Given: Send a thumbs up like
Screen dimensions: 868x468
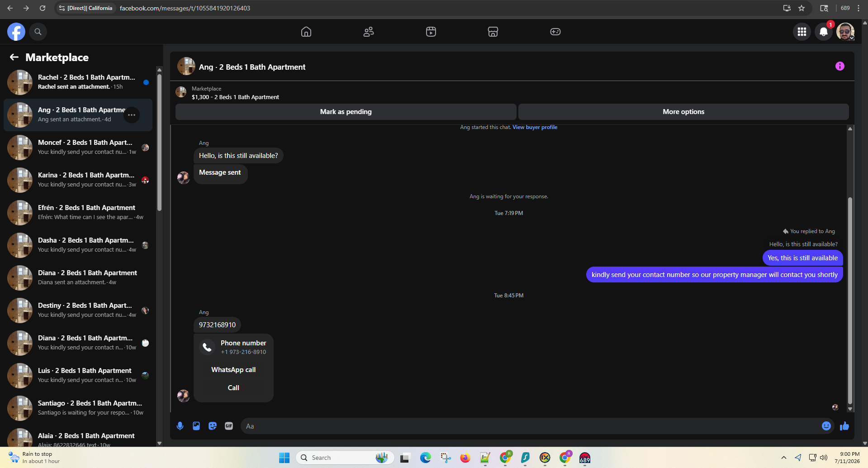Looking at the screenshot, I should [844, 426].
